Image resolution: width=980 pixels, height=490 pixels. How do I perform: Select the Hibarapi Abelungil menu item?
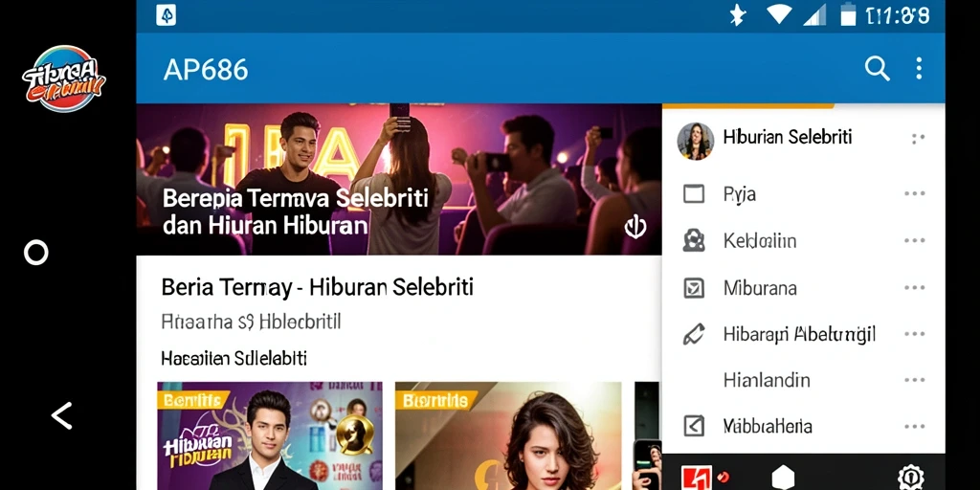coord(803,334)
